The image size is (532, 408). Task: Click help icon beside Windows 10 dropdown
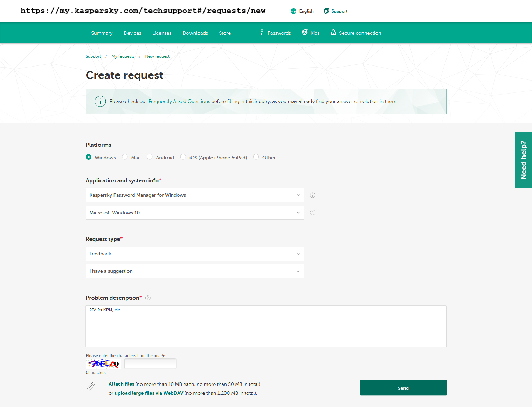(313, 213)
